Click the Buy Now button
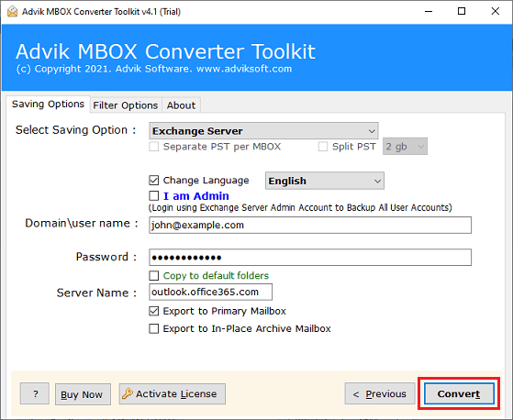This screenshot has width=513, height=420. point(83,394)
